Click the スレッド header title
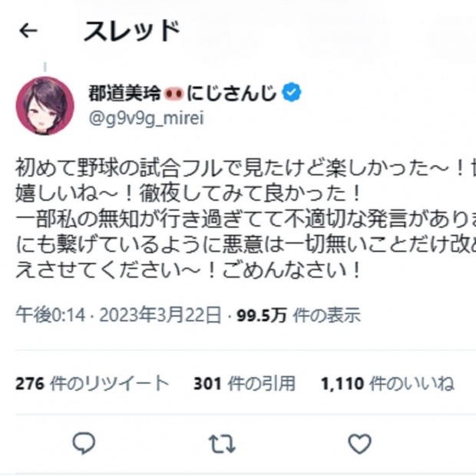 tap(132, 31)
